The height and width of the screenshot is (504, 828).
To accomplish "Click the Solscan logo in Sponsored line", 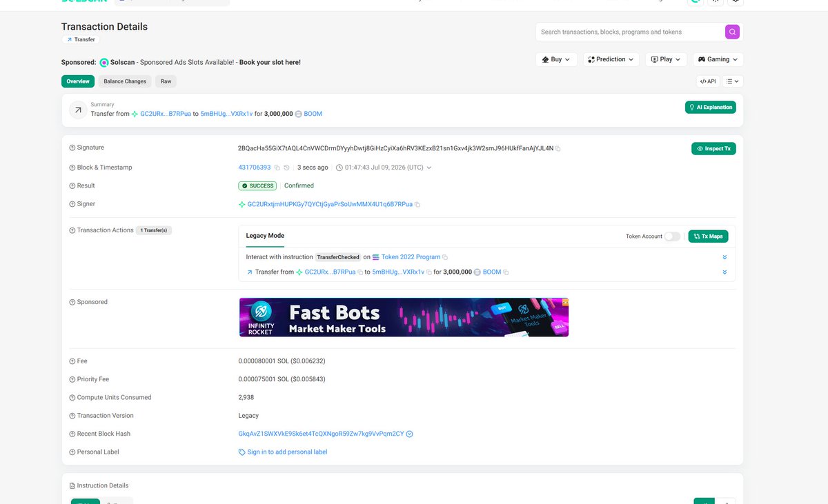I will [105, 62].
